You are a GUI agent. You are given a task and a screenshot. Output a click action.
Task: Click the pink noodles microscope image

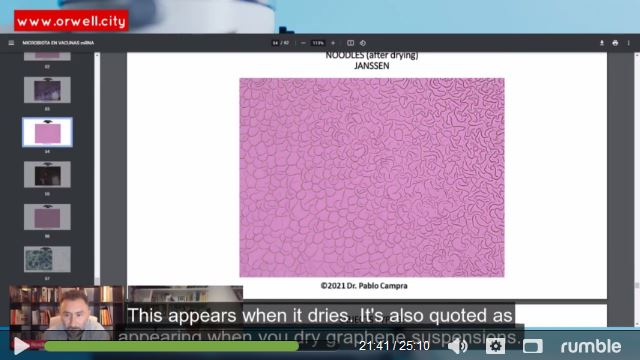372,178
